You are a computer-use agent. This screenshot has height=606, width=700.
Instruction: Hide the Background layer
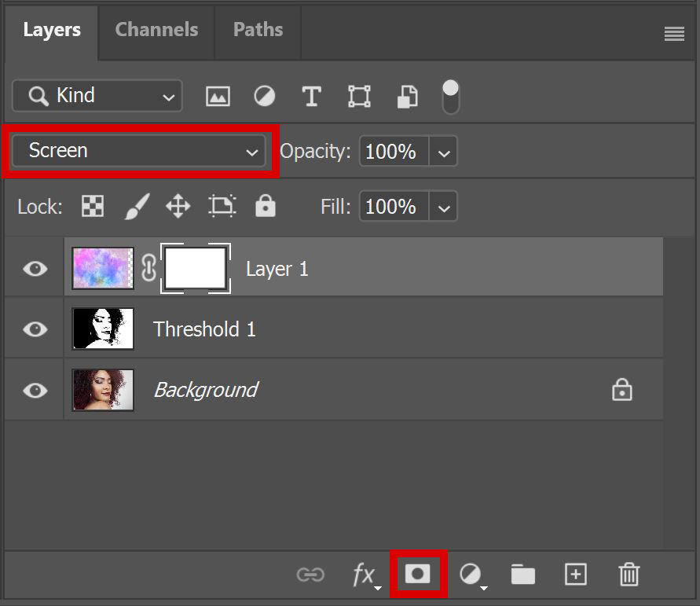point(35,391)
